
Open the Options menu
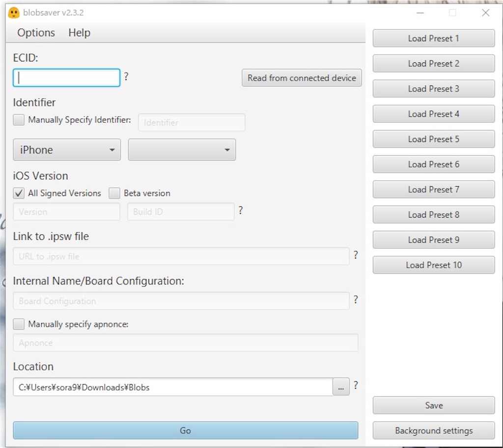pos(36,33)
